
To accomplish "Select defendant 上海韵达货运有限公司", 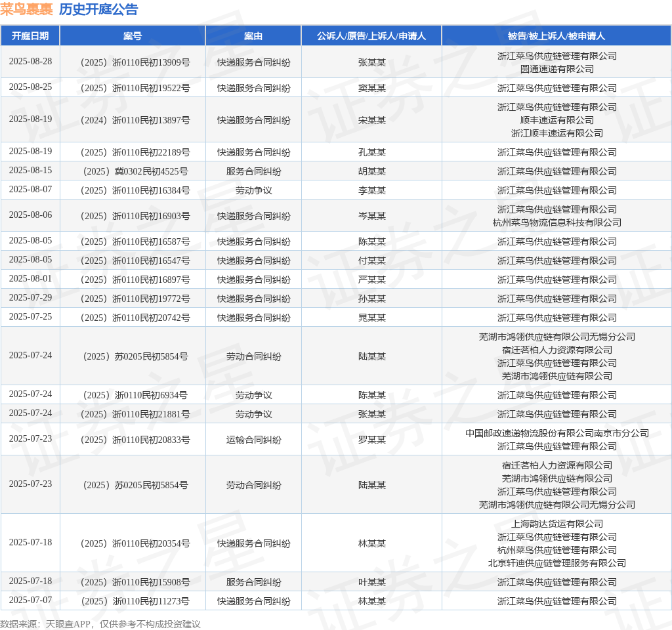I will 557,524.
